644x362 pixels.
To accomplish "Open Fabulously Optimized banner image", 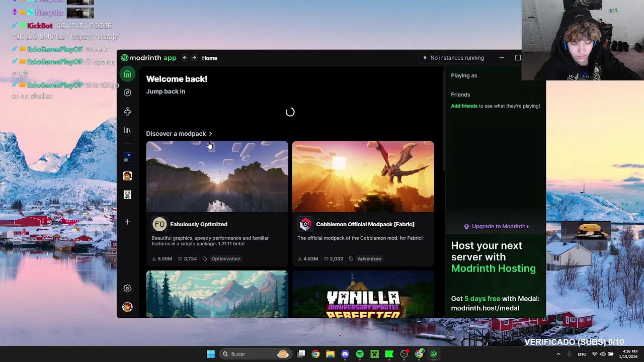I will point(217,176).
